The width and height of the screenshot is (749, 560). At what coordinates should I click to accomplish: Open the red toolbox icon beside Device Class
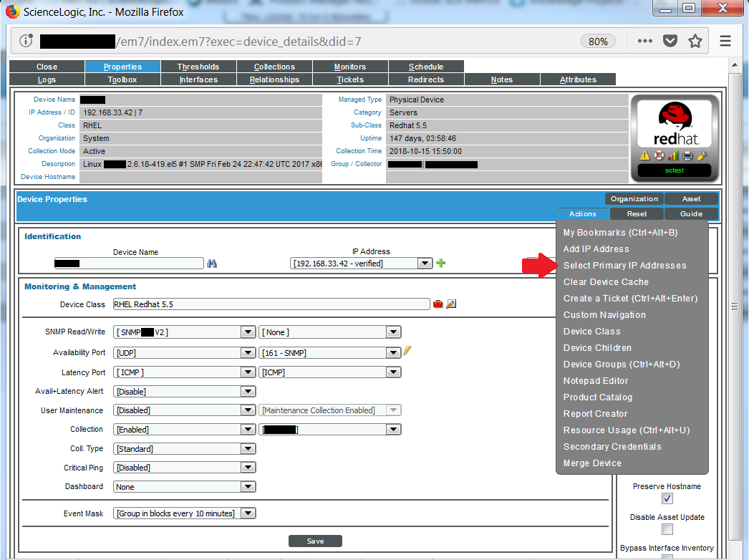click(438, 304)
